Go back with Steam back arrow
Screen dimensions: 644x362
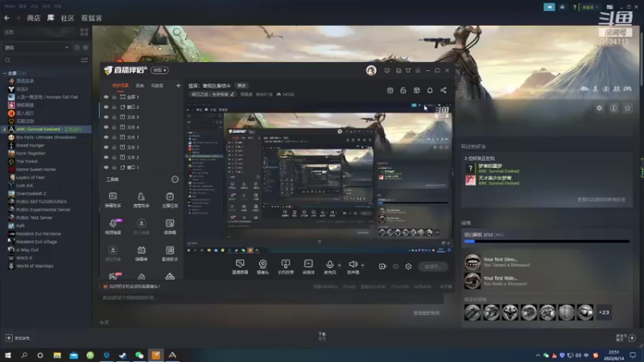pos(6,18)
